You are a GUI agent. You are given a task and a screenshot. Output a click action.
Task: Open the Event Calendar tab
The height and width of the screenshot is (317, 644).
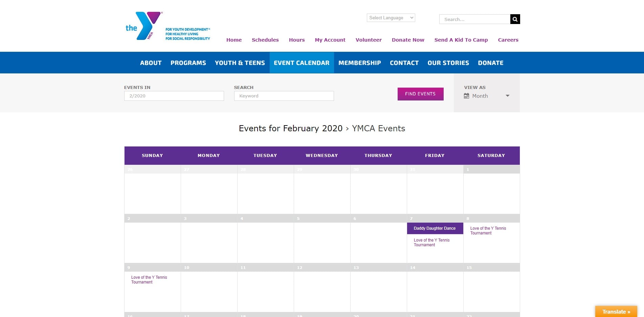tap(301, 63)
